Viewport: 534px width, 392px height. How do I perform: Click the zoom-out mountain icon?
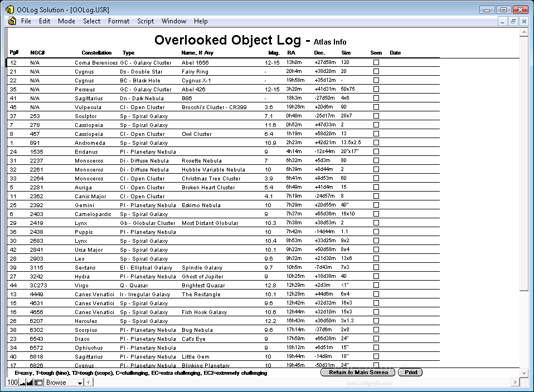(x=22, y=383)
